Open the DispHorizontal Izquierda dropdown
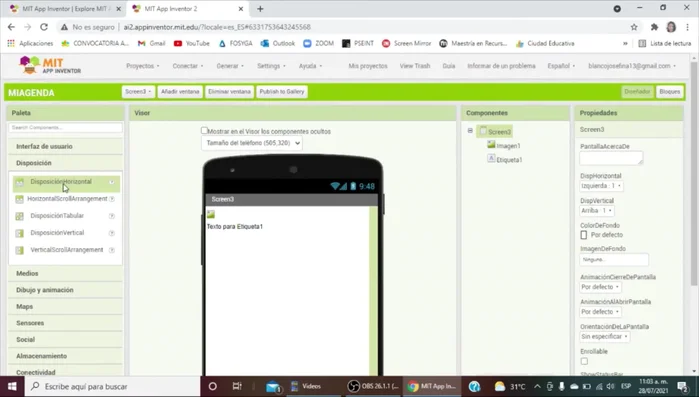 click(x=601, y=186)
